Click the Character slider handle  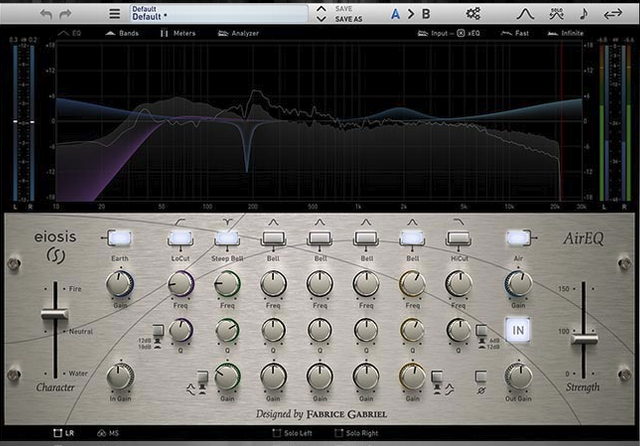coord(54,315)
